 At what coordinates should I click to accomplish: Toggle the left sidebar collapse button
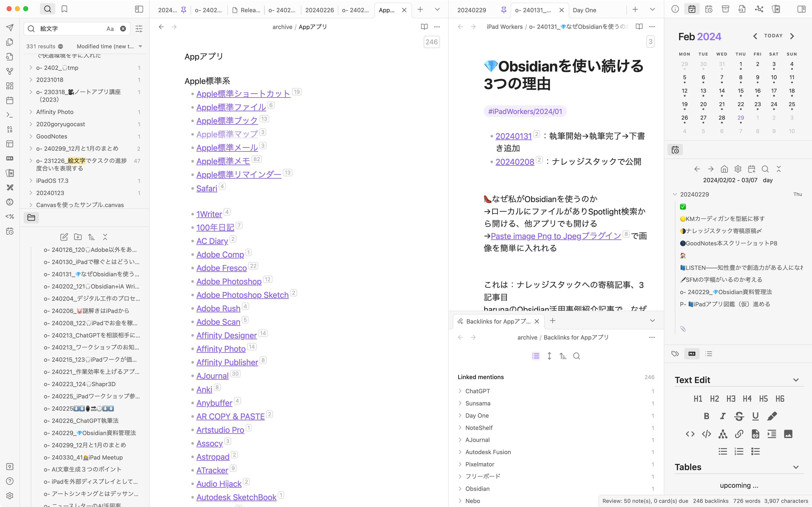(139, 9)
